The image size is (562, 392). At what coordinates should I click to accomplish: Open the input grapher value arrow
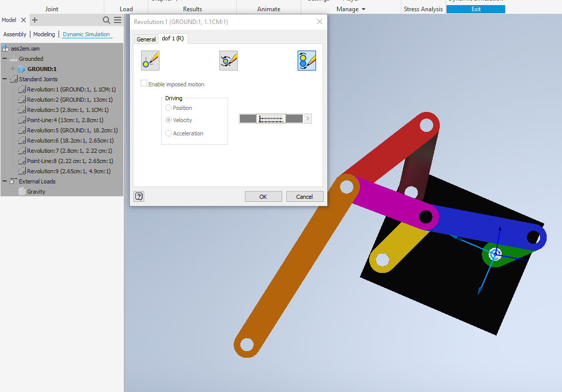(307, 119)
